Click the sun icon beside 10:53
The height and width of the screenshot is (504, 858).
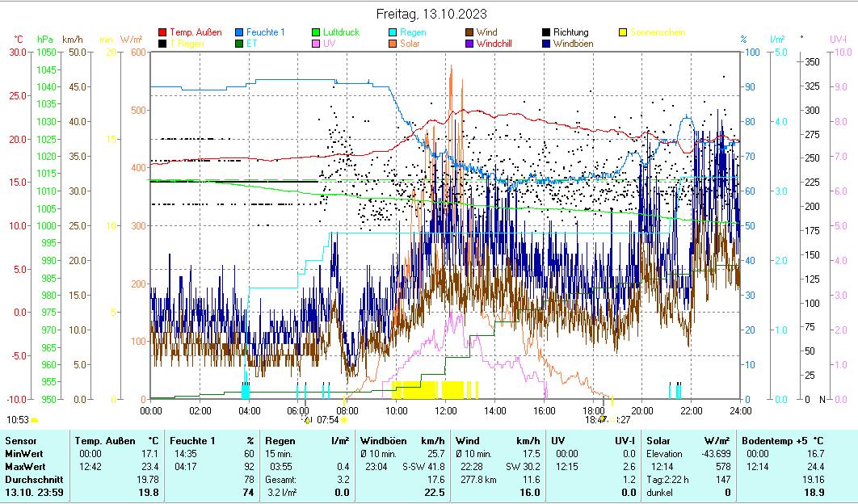click(35, 420)
